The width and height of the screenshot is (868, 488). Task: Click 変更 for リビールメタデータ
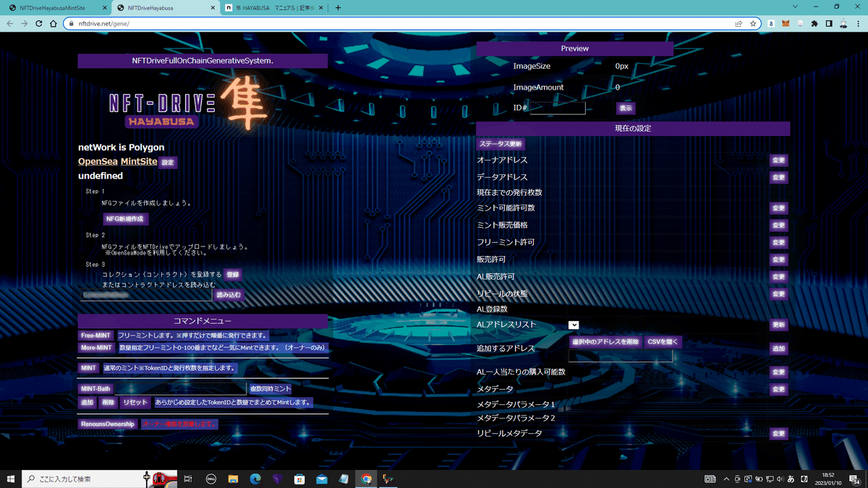click(x=778, y=434)
